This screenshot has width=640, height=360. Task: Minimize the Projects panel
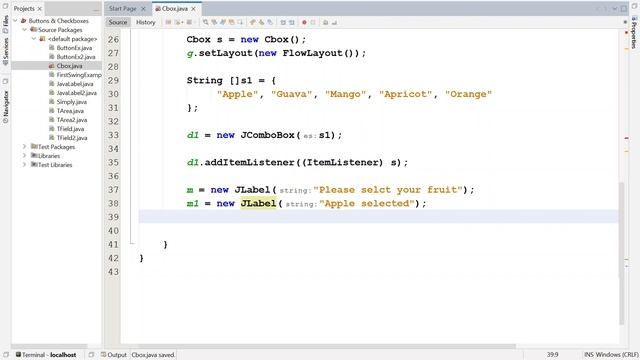[x=96, y=9]
